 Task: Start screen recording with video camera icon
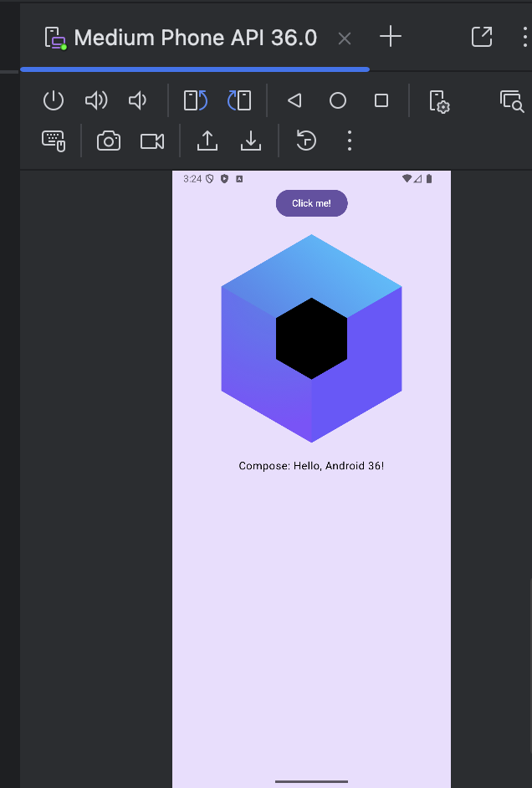(152, 141)
